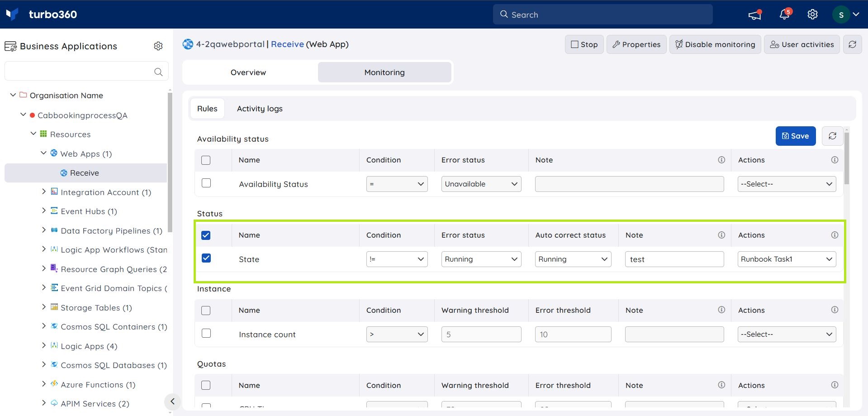Click the sidebar search magnifier icon
The width and height of the screenshot is (868, 416).
coord(158,72)
